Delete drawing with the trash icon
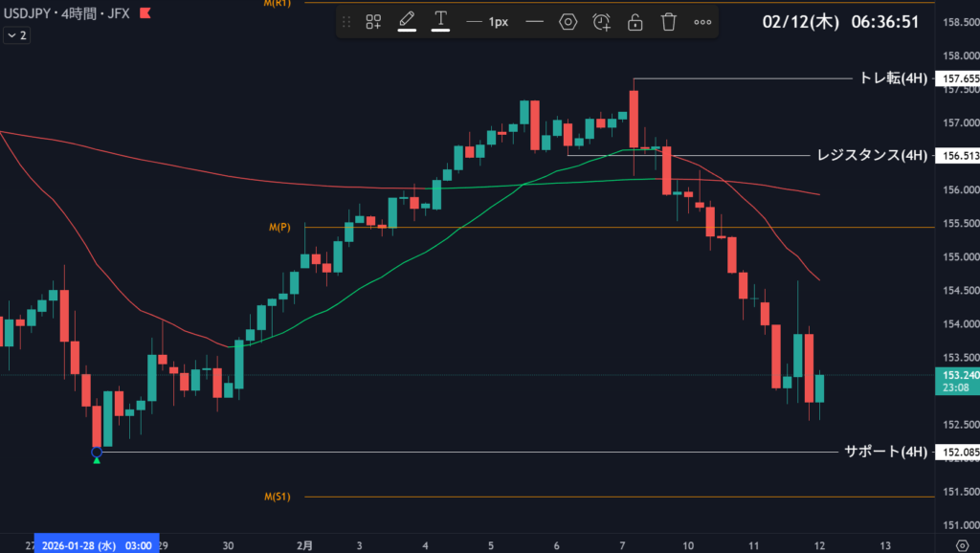This screenshot has height=553, width=980. pyautogui.click(x=669, y=22)
